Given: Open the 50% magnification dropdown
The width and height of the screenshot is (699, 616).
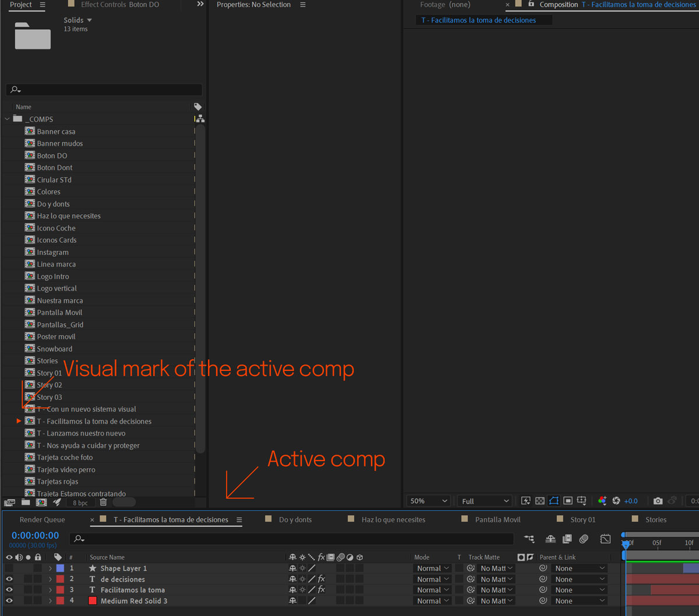Looking at the screenshot, I should pos(428,501).
